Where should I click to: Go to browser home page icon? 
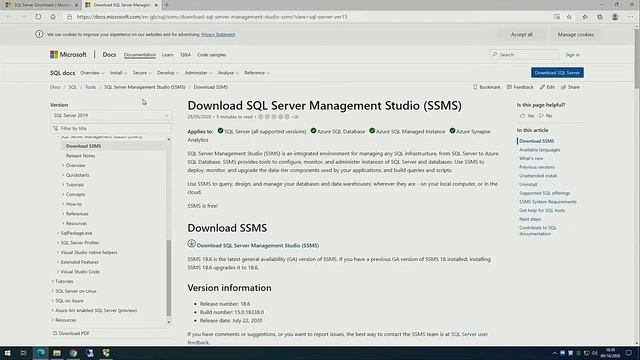53,17
